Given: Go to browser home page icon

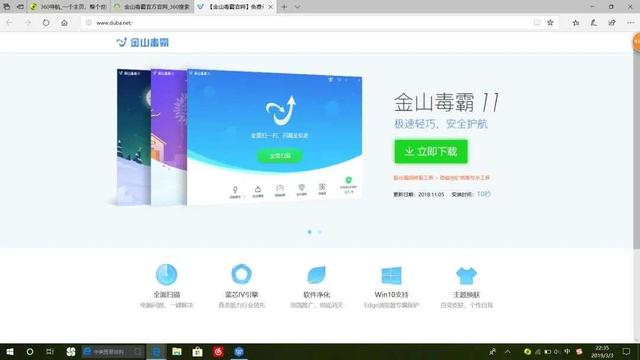Looking at the screenshot, I should (64, 23).
